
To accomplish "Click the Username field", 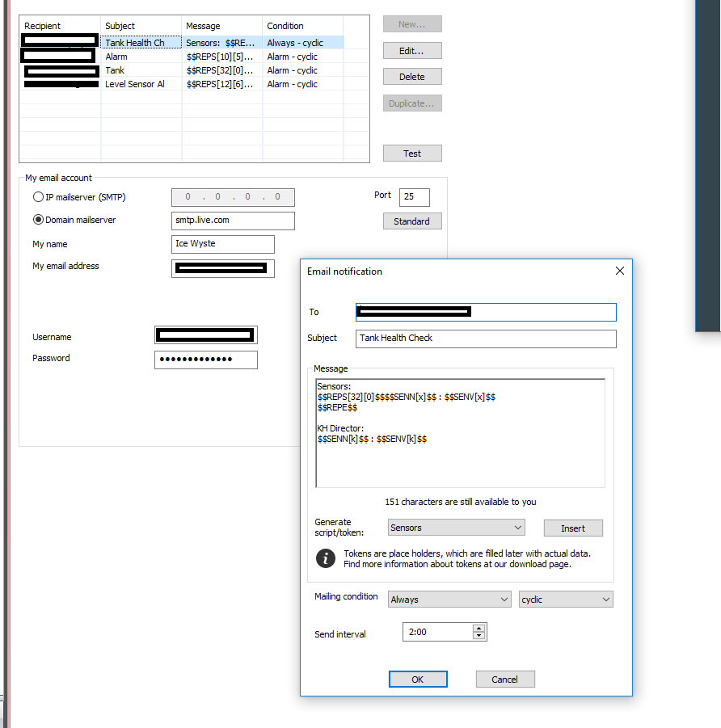I will [x=206, y=335].
